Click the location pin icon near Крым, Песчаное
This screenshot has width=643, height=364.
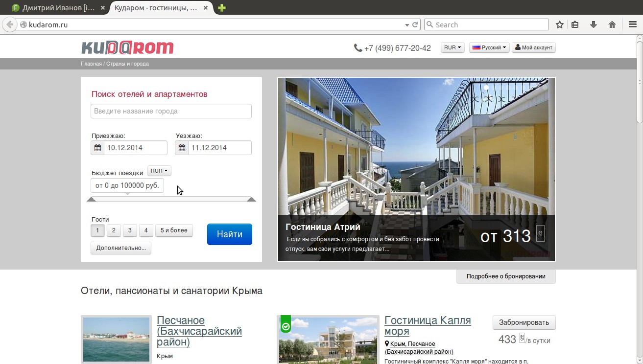point(387,344)
